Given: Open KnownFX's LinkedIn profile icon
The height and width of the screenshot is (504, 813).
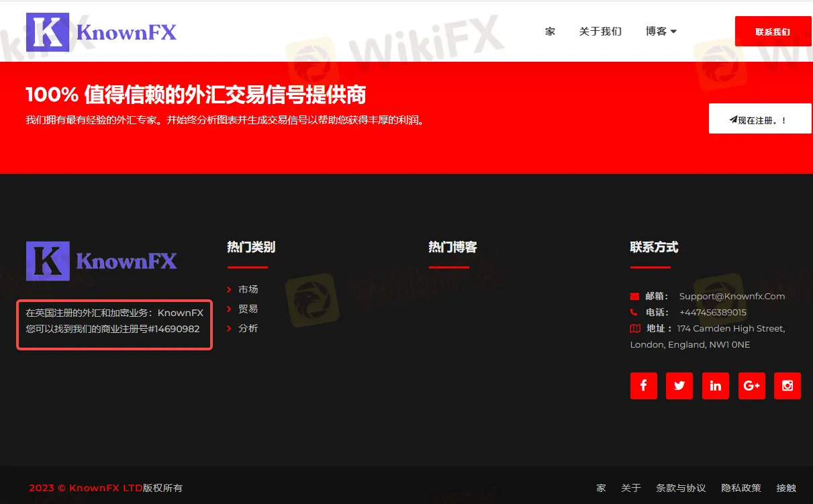Looking at the screenshot, I should 715,386.
